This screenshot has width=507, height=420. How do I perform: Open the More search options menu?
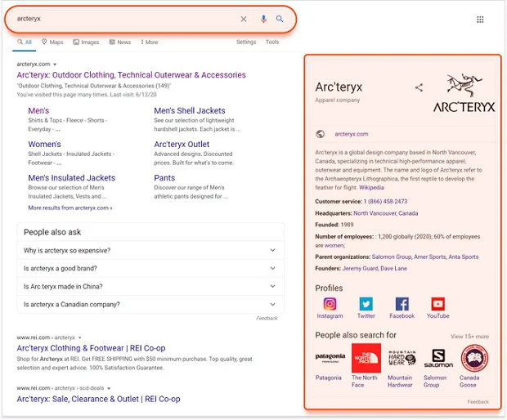[x=150, y=42]
